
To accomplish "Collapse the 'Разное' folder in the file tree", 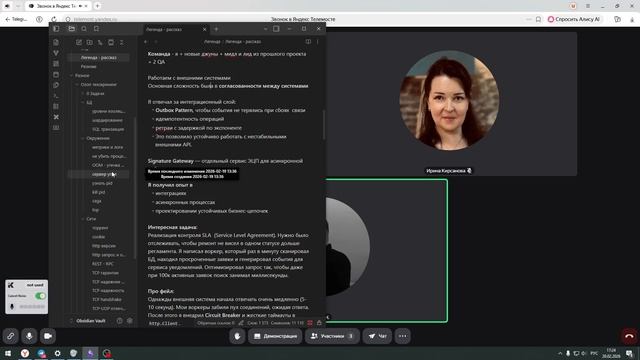I will click(x=72, y=76).
